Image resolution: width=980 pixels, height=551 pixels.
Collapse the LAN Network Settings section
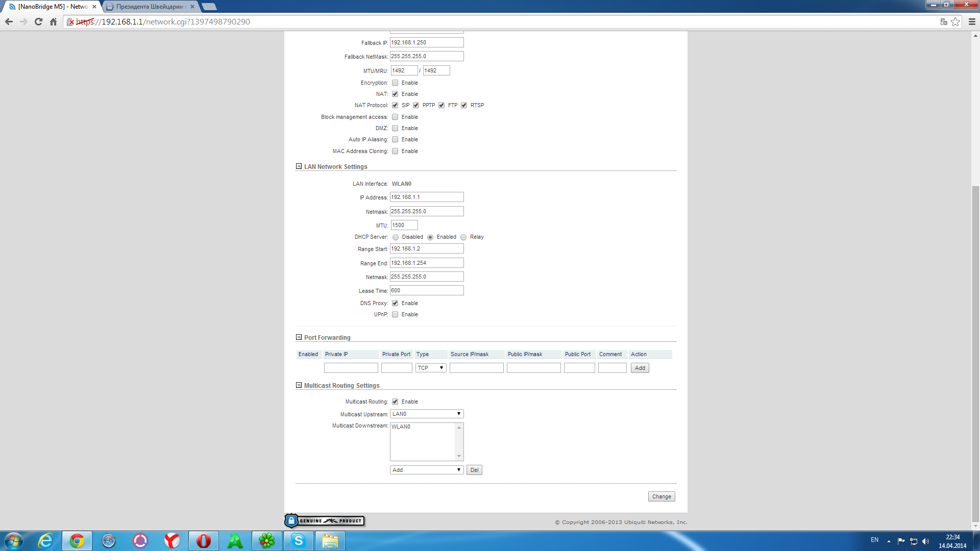(299, 166)
